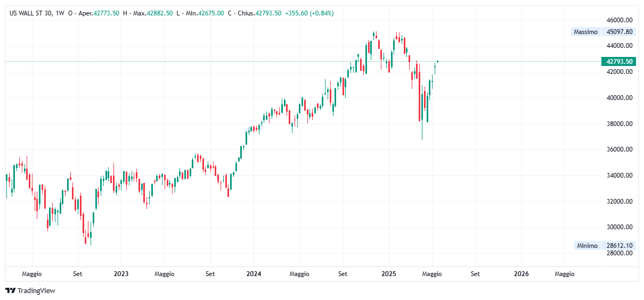Click the 1W timeframe label
This screenshot has width=644, height=300.
(x=60, y=13)
